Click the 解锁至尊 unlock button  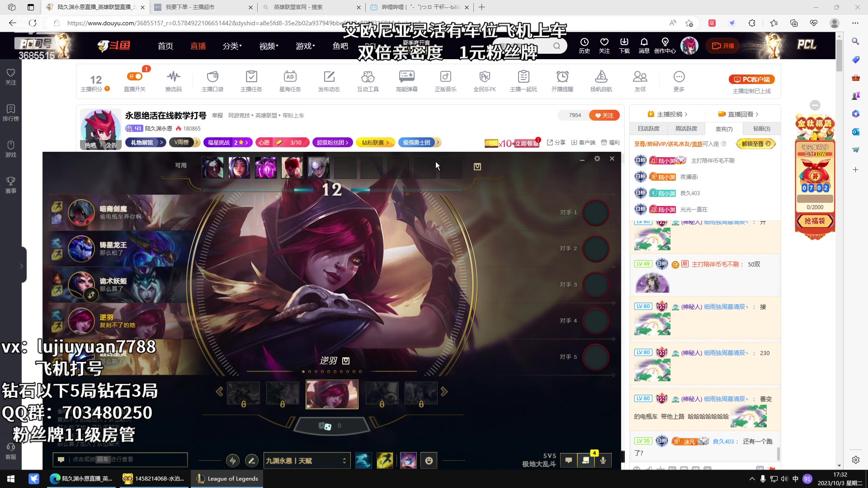click(756, 144)
